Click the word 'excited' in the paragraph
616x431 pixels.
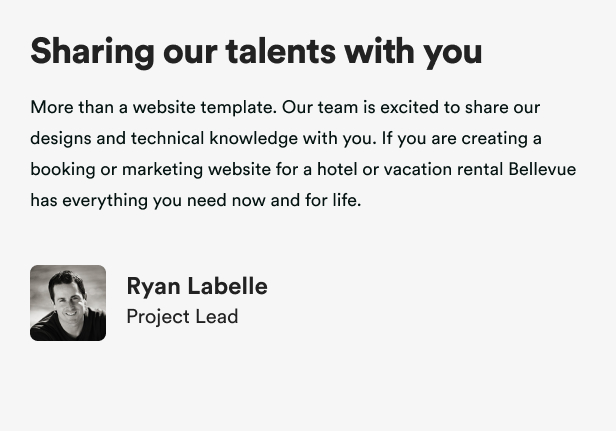click(410, 107)
